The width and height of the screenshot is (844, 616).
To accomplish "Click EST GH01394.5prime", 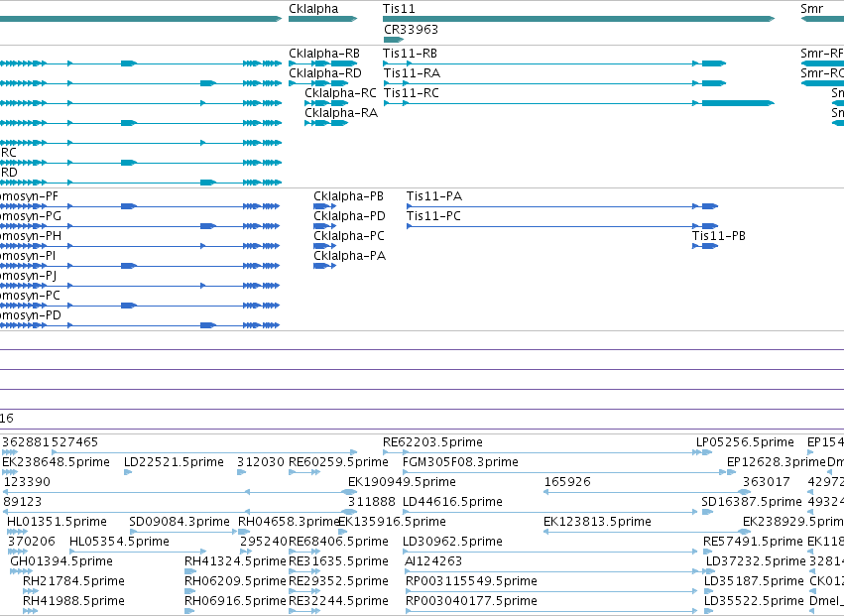I will (22, 571).
